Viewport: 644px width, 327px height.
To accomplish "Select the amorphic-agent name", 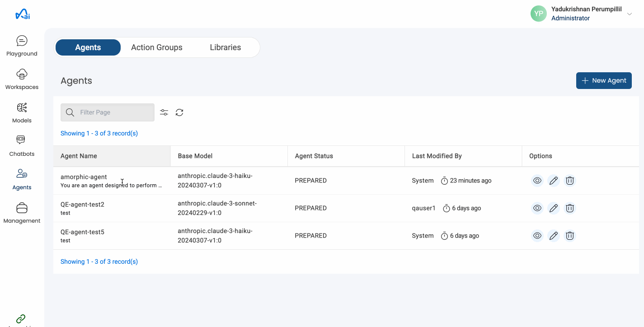I will click(84, 177).
